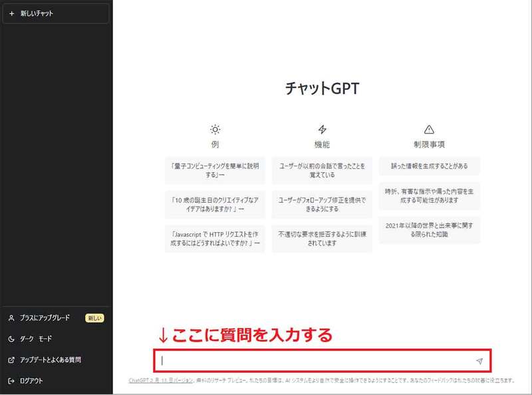Click card 誤った情報を生成することがある
Viewport: 532px width, 395px height.
(x=429, y=166)
